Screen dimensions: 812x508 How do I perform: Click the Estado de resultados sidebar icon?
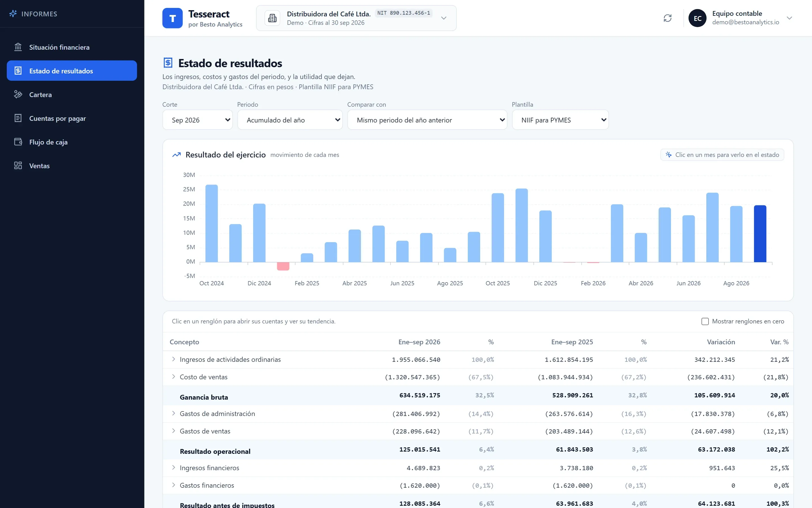tap(18, 71)
